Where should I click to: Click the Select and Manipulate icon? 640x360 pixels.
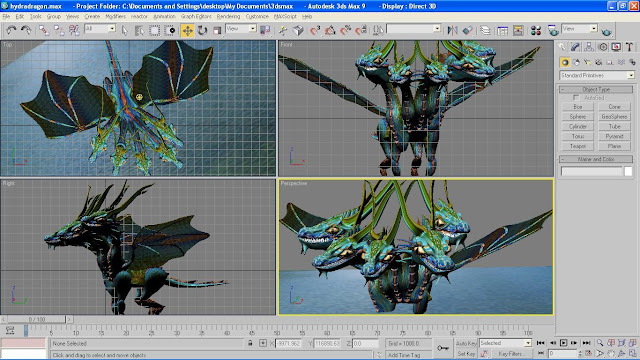pyautogui.click(x=283, y=30)
